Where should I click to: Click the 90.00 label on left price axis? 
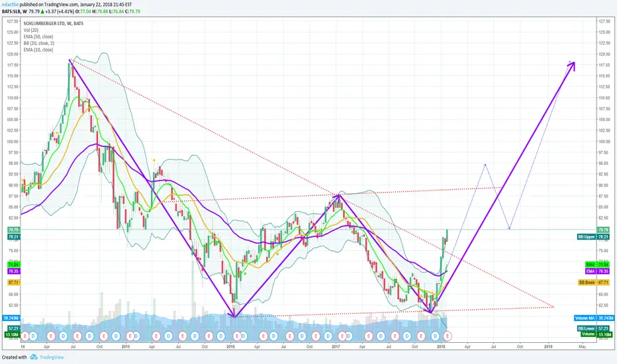click(13, 185)
